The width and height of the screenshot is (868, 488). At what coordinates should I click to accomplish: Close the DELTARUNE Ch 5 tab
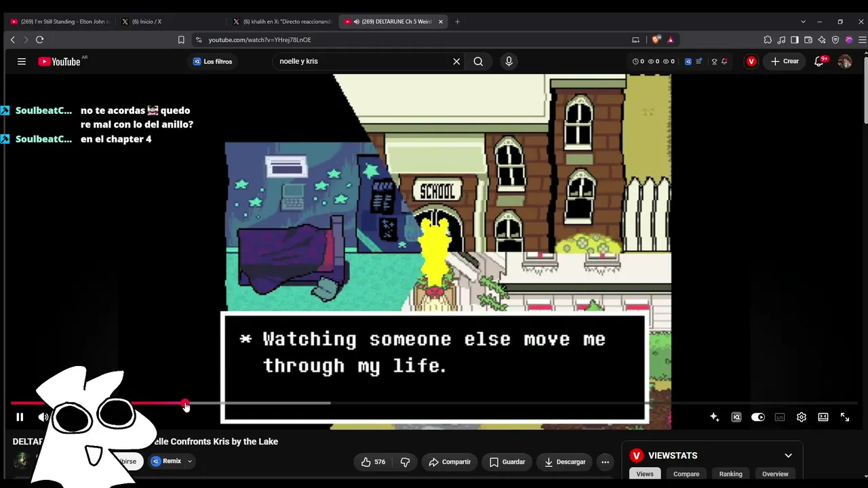441,22
